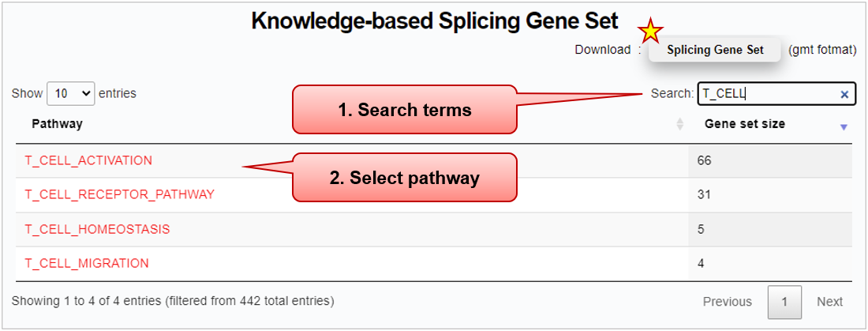Choose the T_CELL_MIGRATION pathway
Screen dimensions: 868x331
pos(87,263)
